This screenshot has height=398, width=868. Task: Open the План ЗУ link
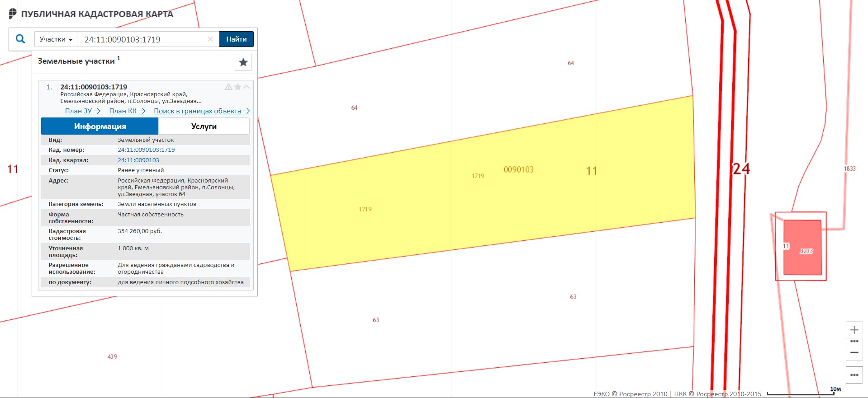click(x=83, y=111)
